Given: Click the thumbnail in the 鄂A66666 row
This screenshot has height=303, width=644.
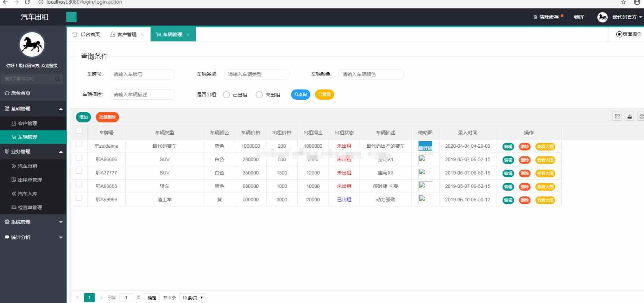Looking at the screenshot, I should 425,160.
